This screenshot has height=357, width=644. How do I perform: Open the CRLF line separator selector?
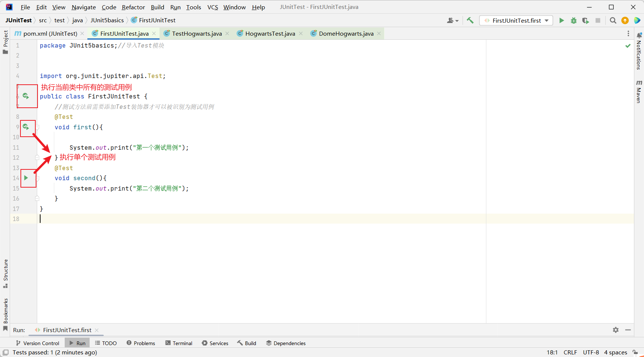click(570, 353)
